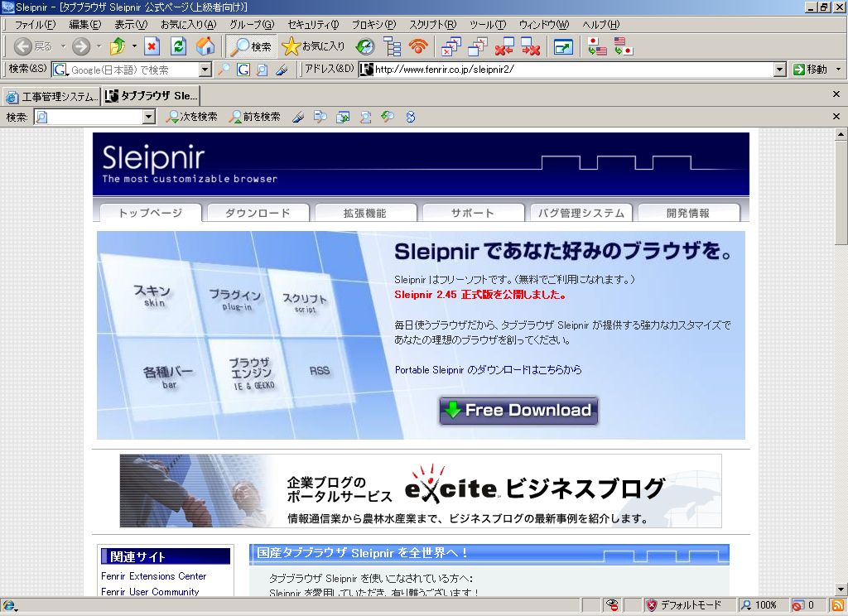Viewport: 848px width, 616px height.
Task: Toggle the popup blocker eye icon in status bar
Action: coord(611,605)
